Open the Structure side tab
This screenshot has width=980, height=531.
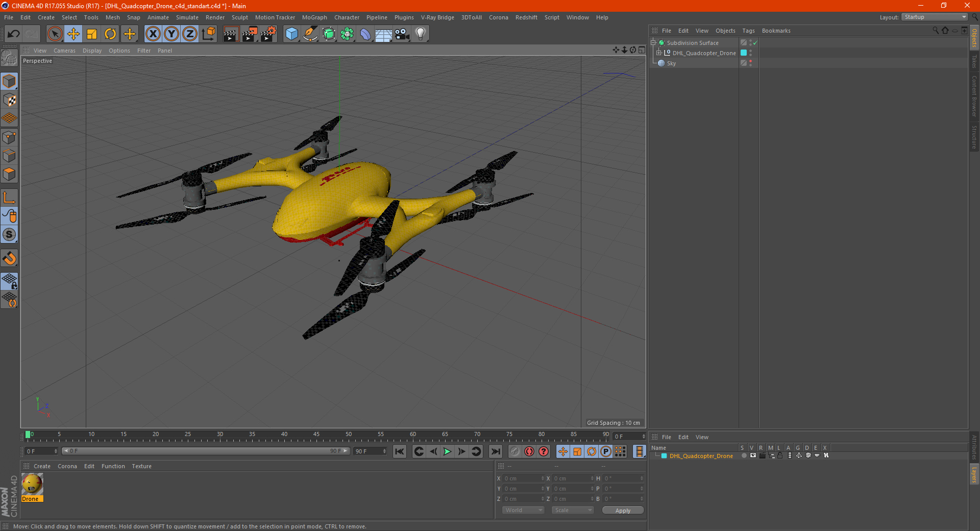pyautogui.click(x=974, y=137)
